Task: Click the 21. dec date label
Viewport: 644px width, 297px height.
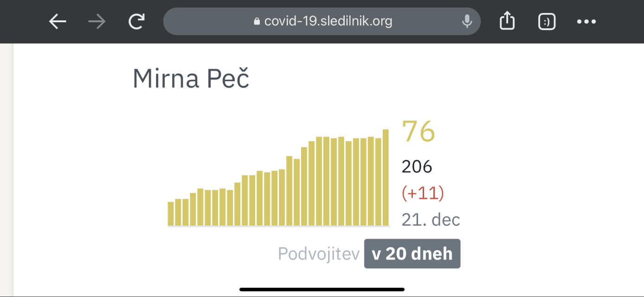Action: pyautogui.click(x=431, y=220)
